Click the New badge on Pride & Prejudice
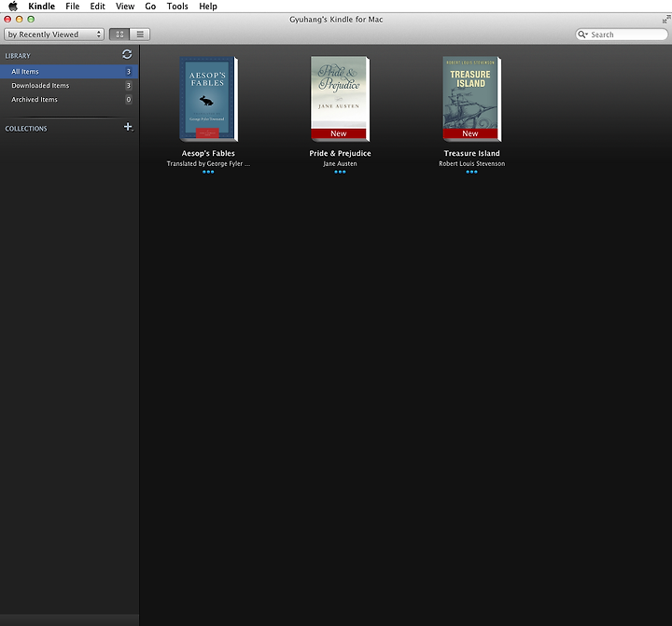672x626 pixels. coord(339,133)
